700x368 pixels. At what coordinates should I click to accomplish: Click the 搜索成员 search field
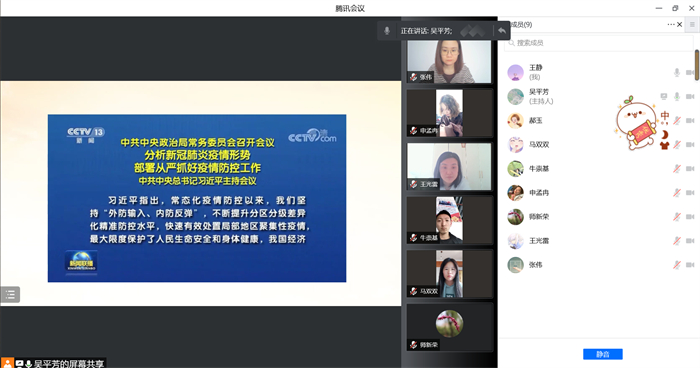click(x=599, y=43)
